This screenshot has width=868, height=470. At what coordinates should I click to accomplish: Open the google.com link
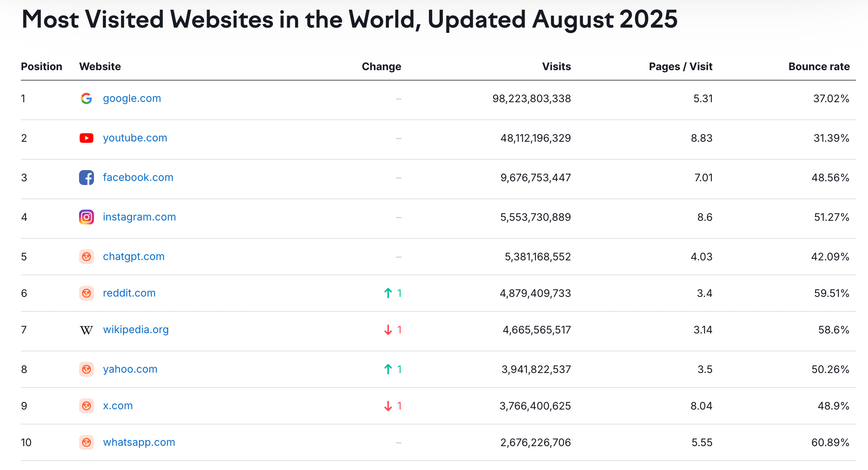[132, 98]
